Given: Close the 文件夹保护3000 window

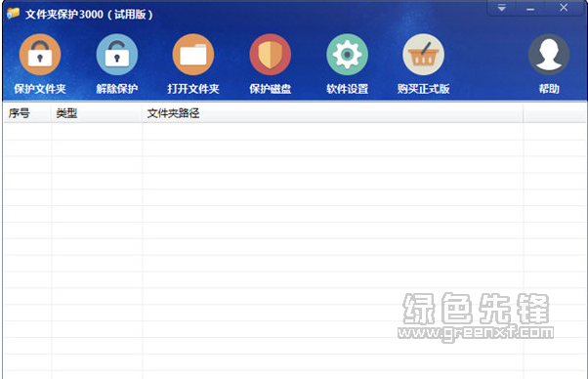Looking at the screenshot, I should pyautogui.click(x=564, y=8).
